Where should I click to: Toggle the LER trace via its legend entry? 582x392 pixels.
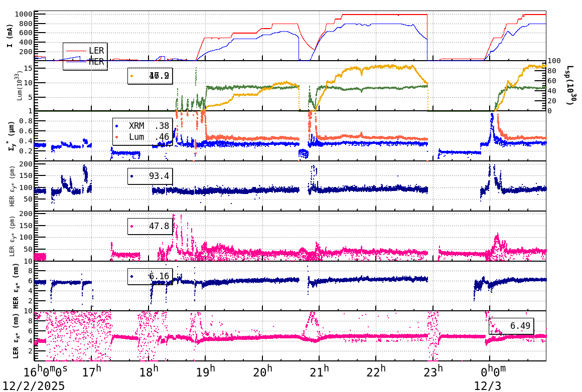click(97, 50)
